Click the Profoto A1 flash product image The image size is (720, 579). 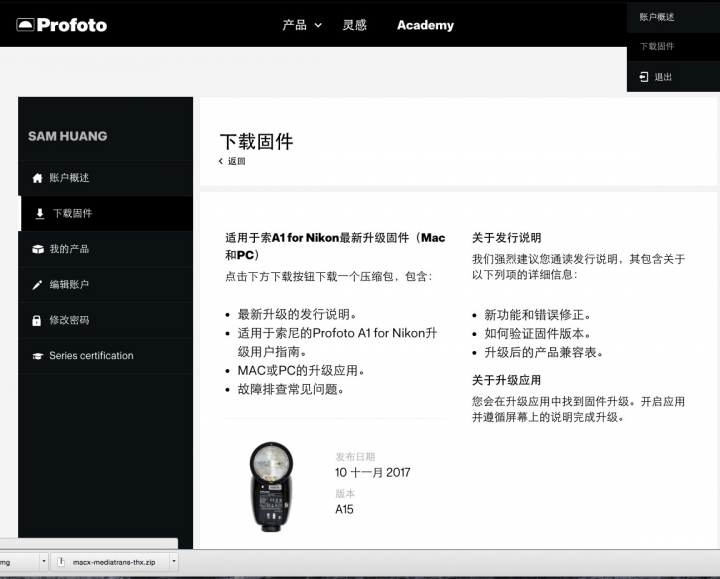tap(271, 487)
